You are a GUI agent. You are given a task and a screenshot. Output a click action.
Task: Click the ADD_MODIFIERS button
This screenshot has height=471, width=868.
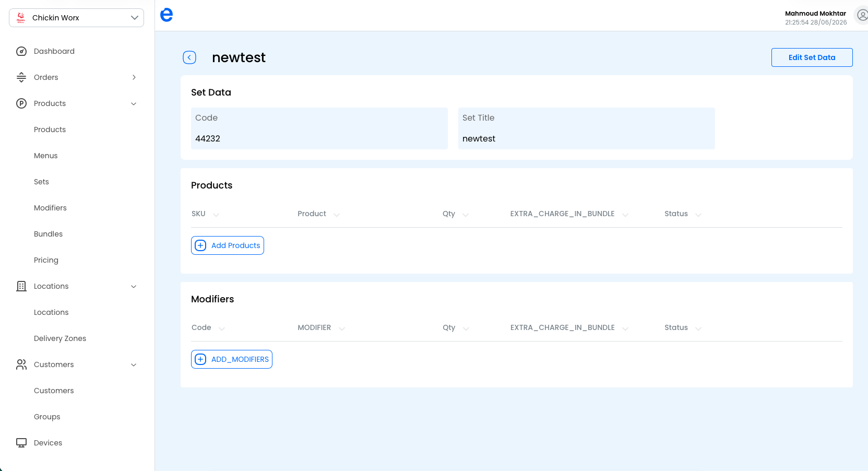click(x=232, y=359)
